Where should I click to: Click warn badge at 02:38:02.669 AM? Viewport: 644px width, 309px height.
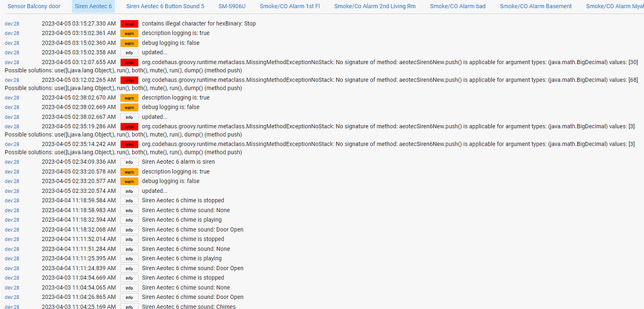click(129, 107)
